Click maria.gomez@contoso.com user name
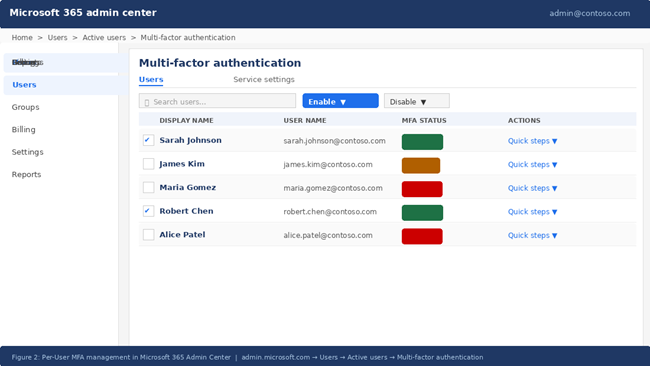The image size is (650, 366). pos(333,188)
